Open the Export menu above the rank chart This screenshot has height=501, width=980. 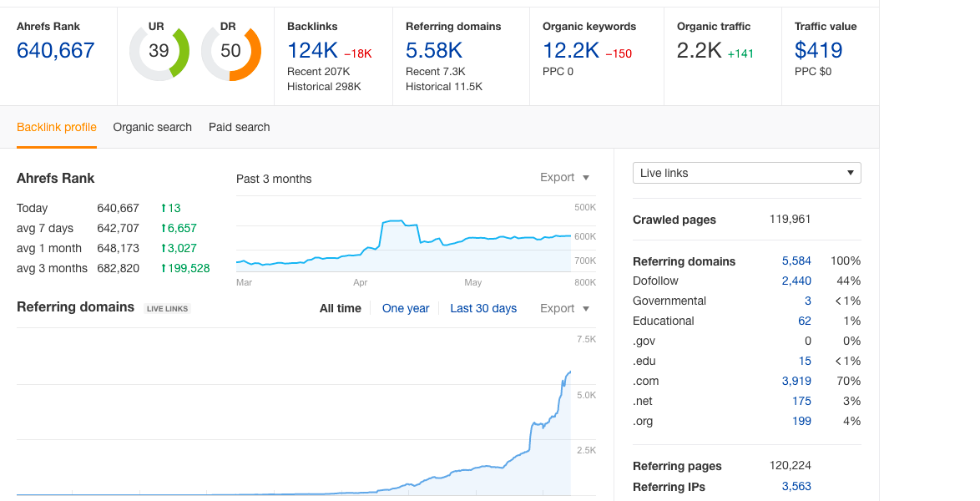point(563,177)
